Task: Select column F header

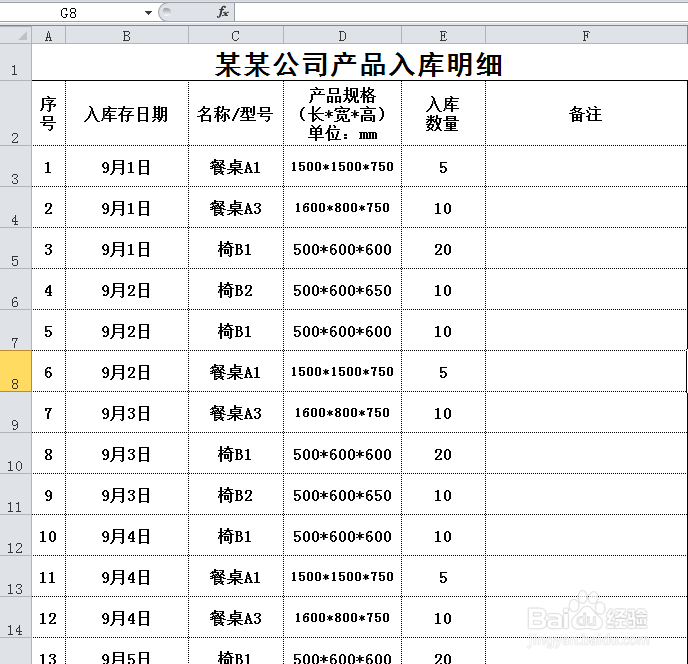Action: pyautogui.click(x=586, y=36)
